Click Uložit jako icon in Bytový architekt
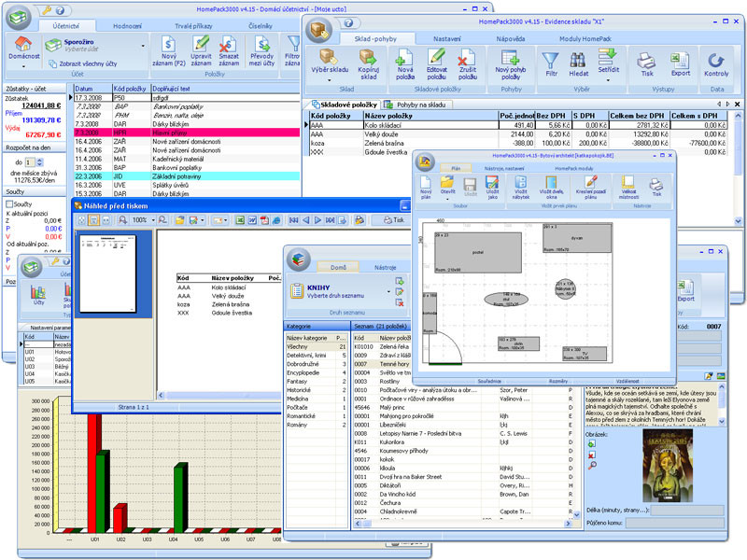Image resolution: width=747 pixels, height=560 pixels. pyautogui.click(x=492, y=182)
